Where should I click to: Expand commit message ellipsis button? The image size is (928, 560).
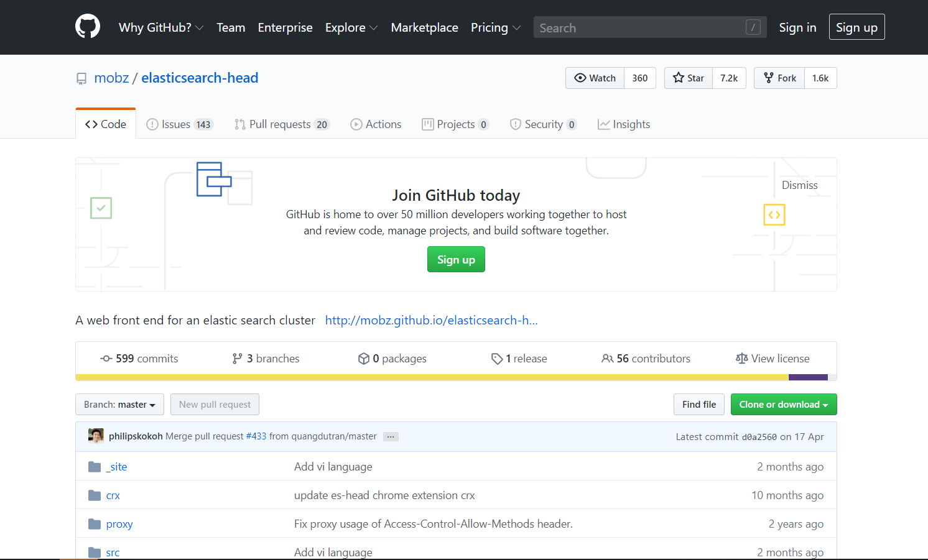tap(391, 436)
